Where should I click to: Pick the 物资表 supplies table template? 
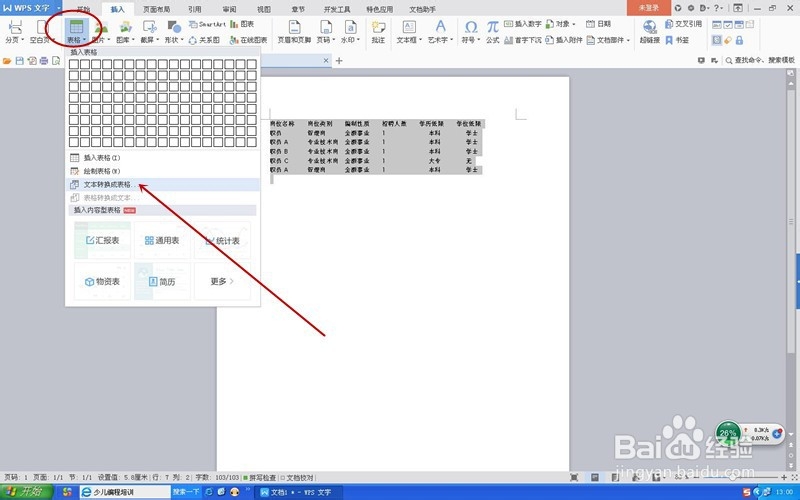pos(103,282)
